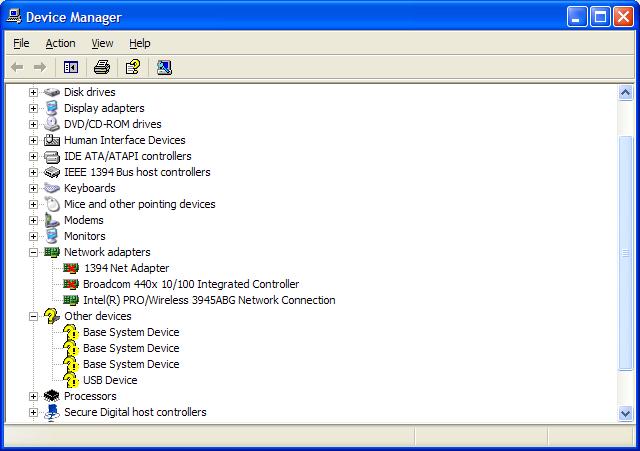Click the DVD/CD-ROM drives disc icon
This screenshot has width=640, height=451.
coord(52,124)
